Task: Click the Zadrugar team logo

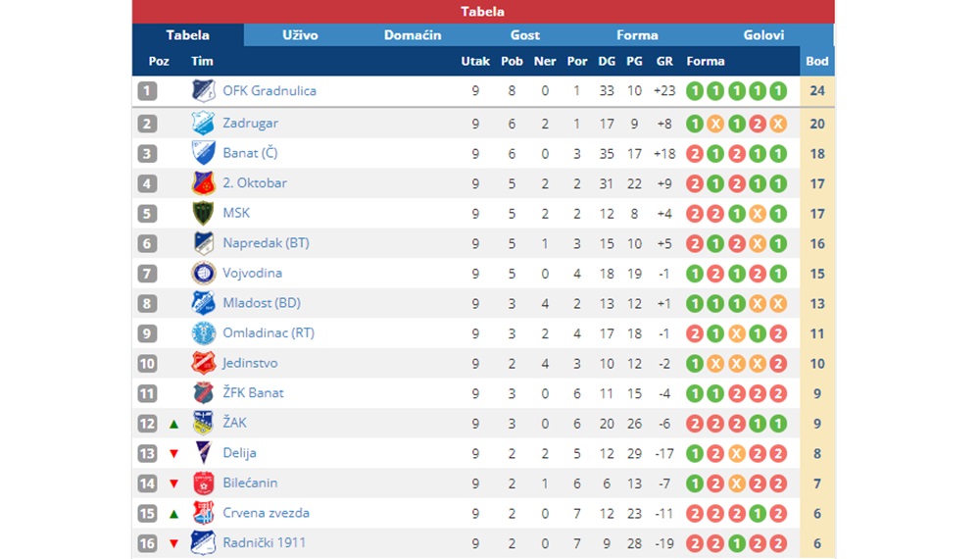Action: (203, 124)
